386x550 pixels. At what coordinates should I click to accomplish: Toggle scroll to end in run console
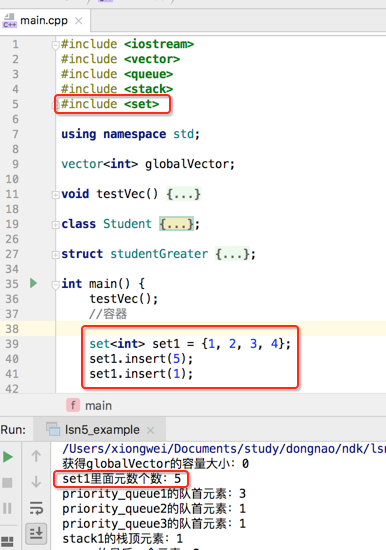(x=36, y=534)
